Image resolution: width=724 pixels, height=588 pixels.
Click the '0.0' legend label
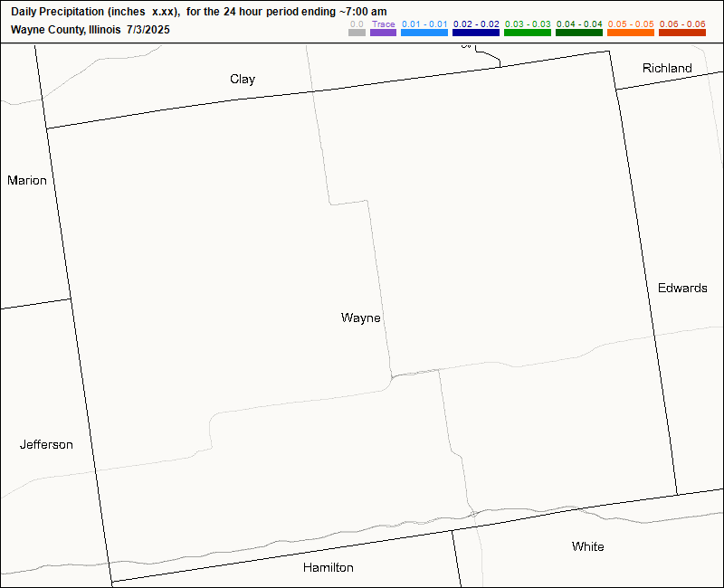click(x=357, y=24)
